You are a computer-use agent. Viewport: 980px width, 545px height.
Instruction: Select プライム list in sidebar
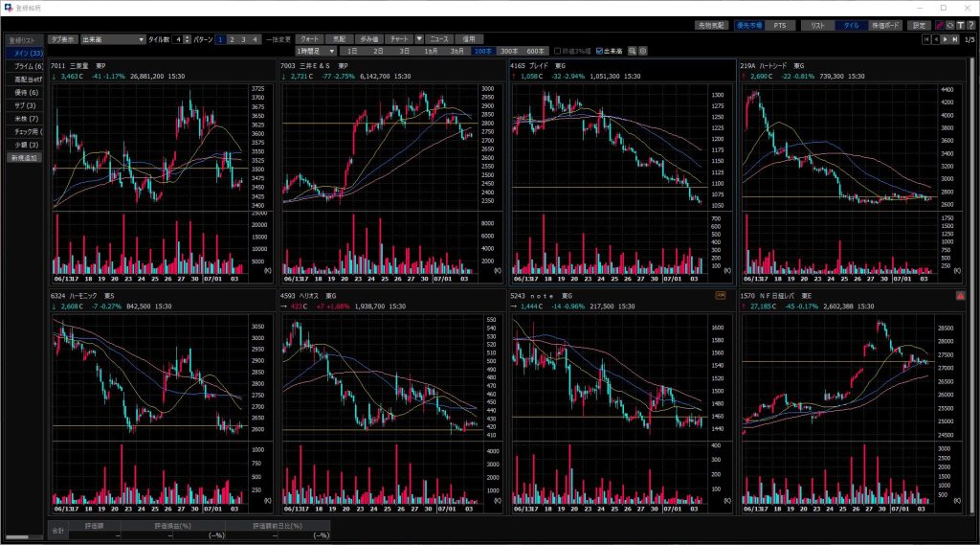click(24, 65)
